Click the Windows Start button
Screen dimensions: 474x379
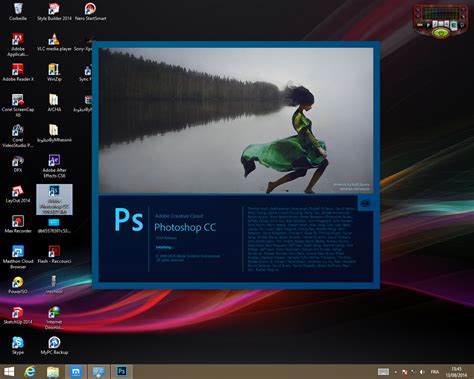point(9,371)
